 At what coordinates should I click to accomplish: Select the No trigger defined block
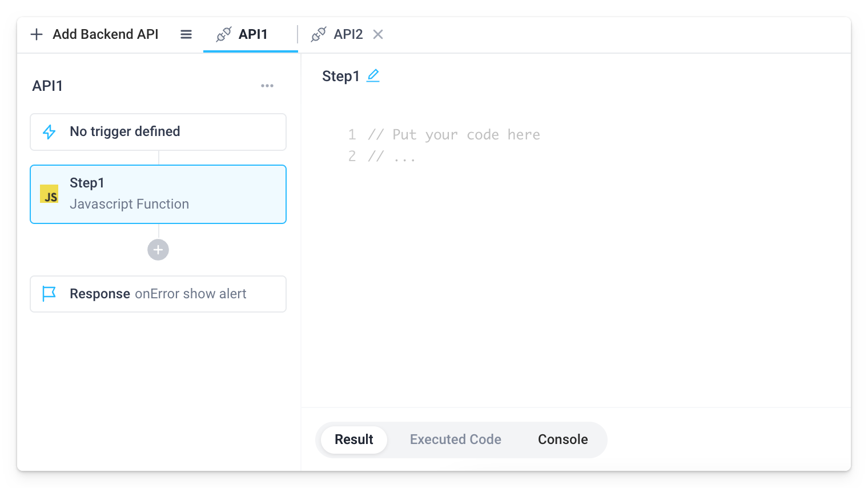coord(158,132)
